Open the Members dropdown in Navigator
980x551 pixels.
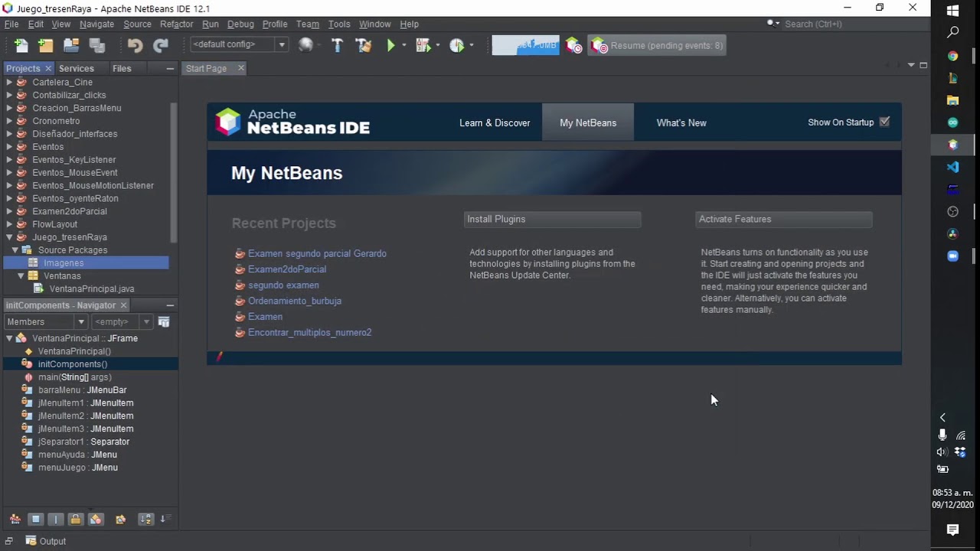click(45, 322)
